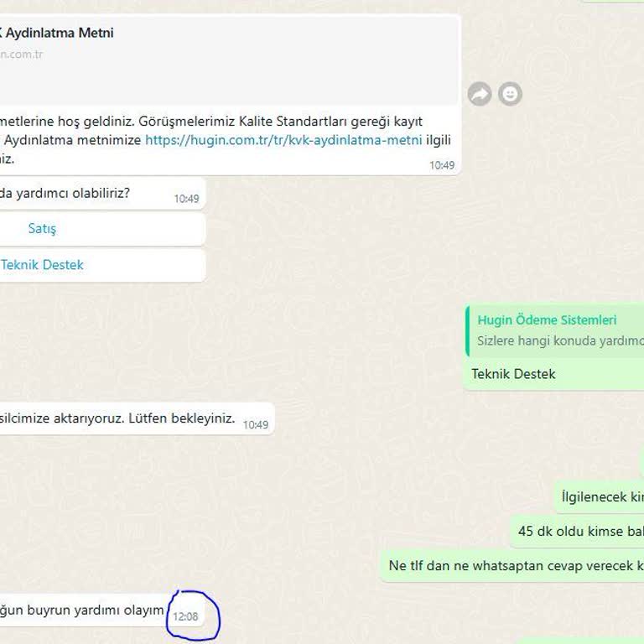644x644 pixels.
Task: Open the emoji reaction icon beside the message
Action: point(510,94)
